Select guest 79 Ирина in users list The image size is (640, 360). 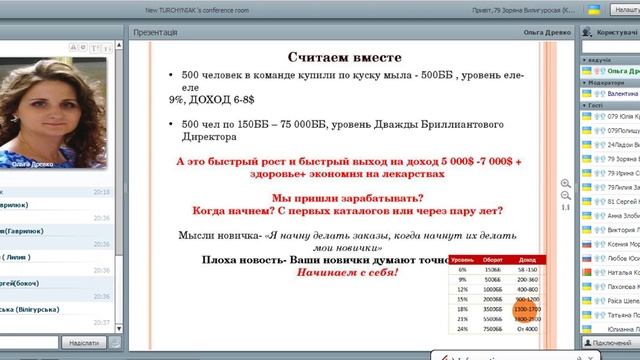(x=611, y=173)
